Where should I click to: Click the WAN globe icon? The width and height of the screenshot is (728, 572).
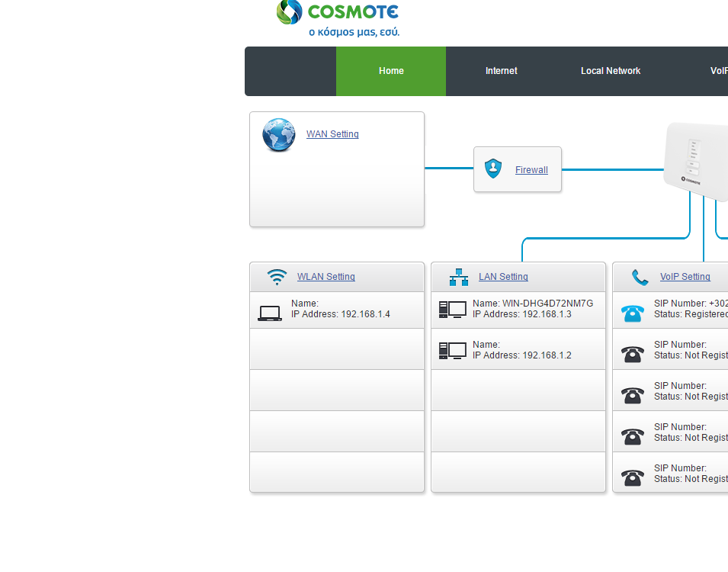278,135
